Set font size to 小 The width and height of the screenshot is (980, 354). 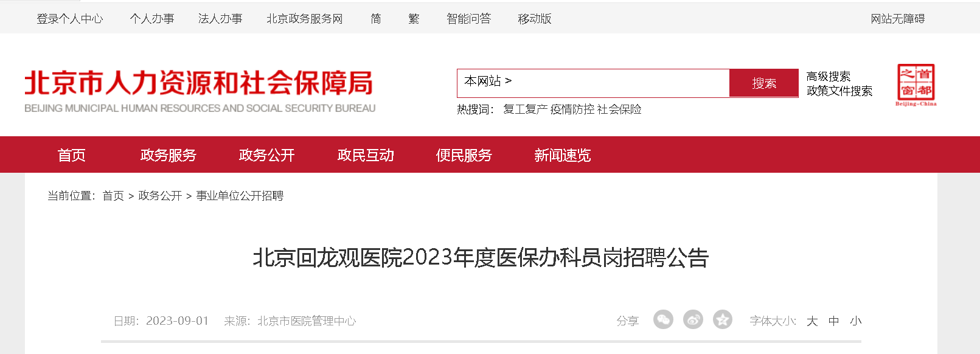[856, 321]
